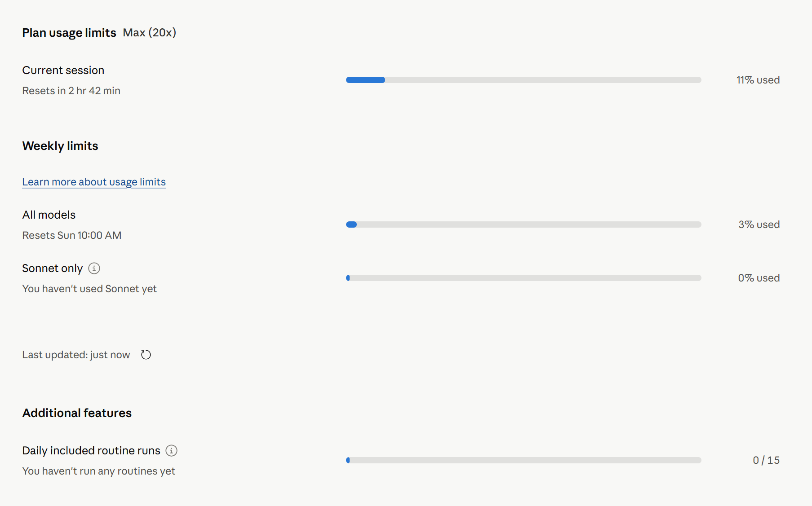Click the Last updated: just now text

pyautogui.click(x=76, y=355)
